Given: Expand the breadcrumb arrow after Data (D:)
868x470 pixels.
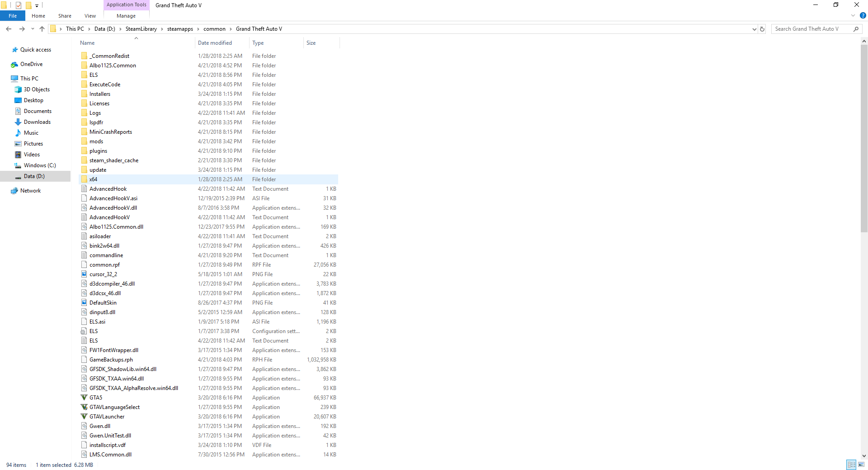Looking at the screenshot, I should pyautogui.click(x=120, y=29).
